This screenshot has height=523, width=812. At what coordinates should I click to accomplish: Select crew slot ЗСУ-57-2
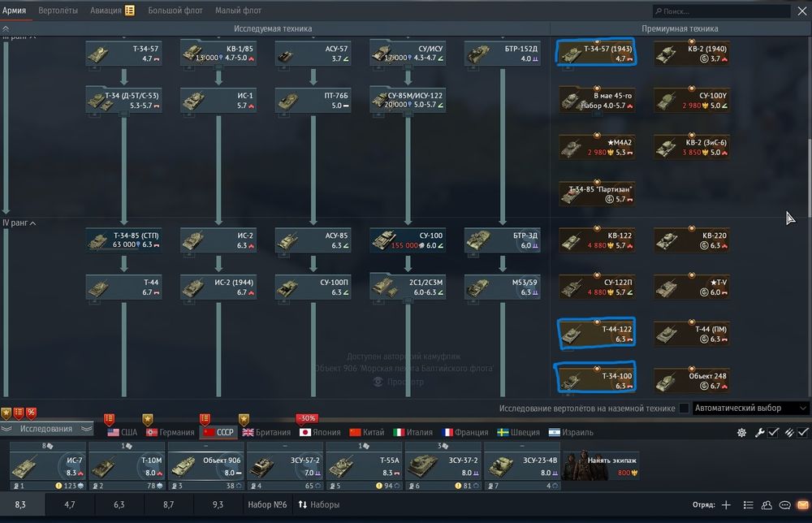[x=285, y=466]
